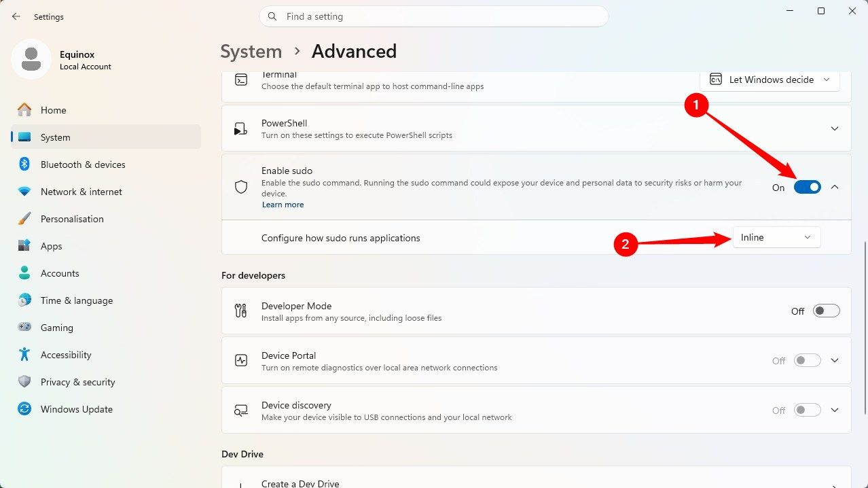Click the Device discovery icon
868x488 pixels.
pyautogui.click(x=241, y=411)
